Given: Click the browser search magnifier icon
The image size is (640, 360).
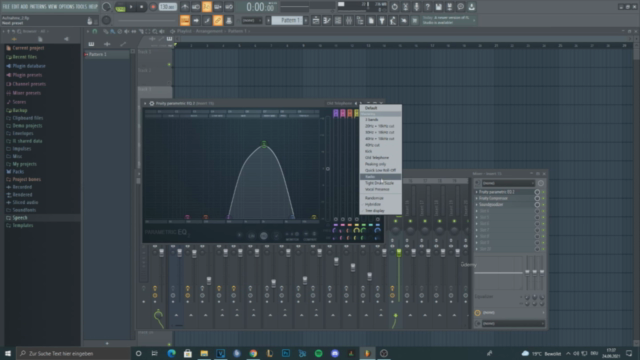Looking at the screenshot, I should click(18, 31).
